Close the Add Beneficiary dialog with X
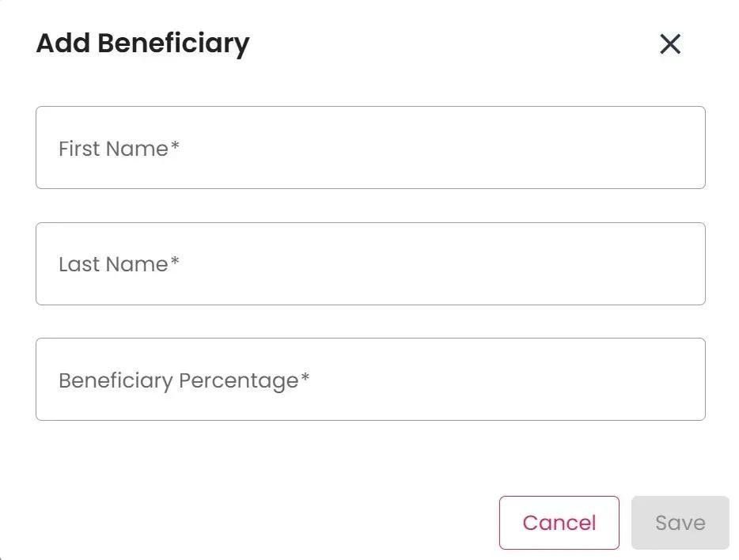 pyautogui.click(x=670, y=44)
